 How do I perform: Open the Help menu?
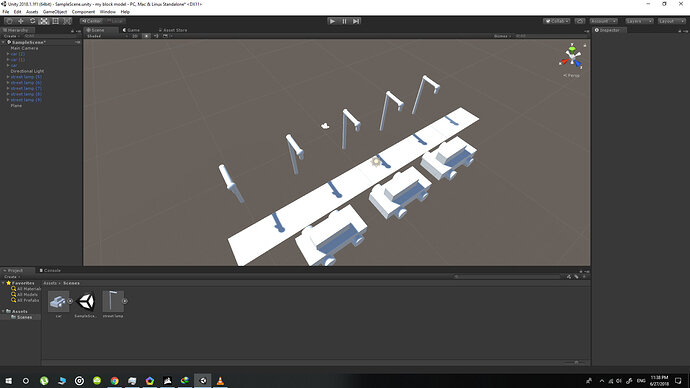pyautogui.click(x=125, y=12)
